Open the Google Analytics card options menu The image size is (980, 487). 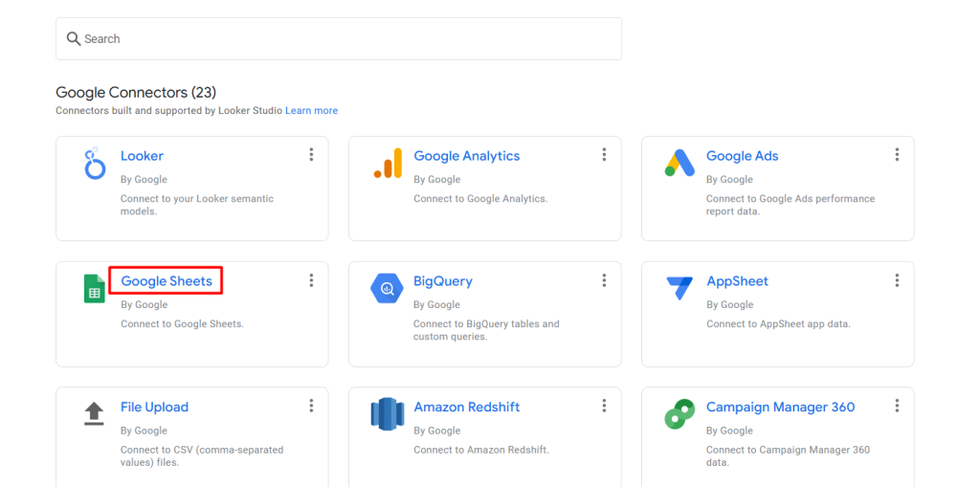[x=604, y=155]
